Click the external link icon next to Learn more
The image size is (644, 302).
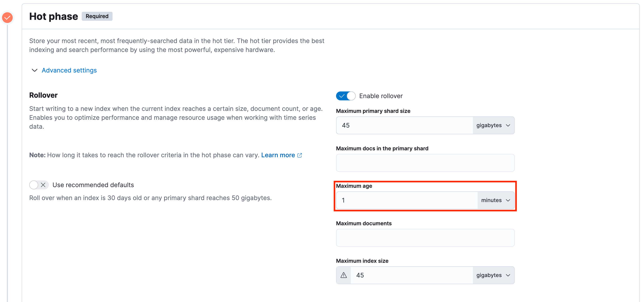(300, 155)
